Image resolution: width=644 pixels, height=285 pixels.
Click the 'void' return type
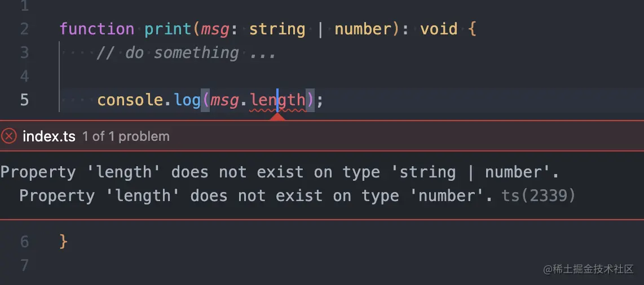439,29
